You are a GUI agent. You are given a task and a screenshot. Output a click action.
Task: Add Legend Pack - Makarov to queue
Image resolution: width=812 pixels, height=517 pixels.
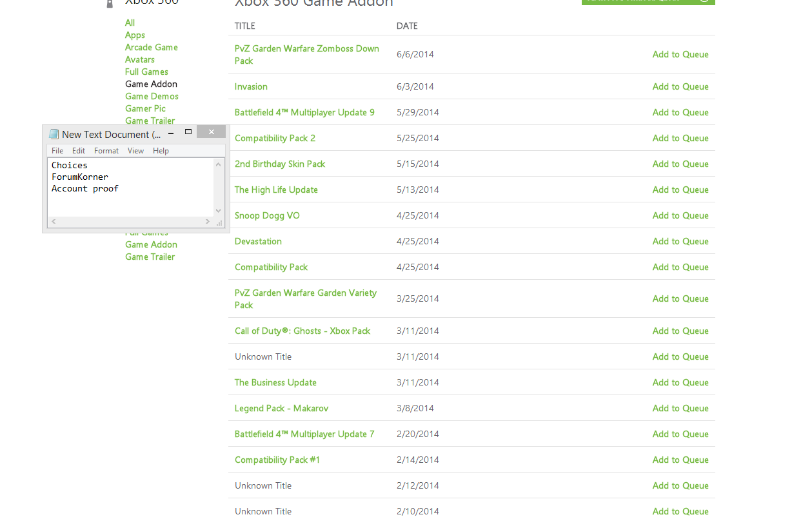(680, 408)
